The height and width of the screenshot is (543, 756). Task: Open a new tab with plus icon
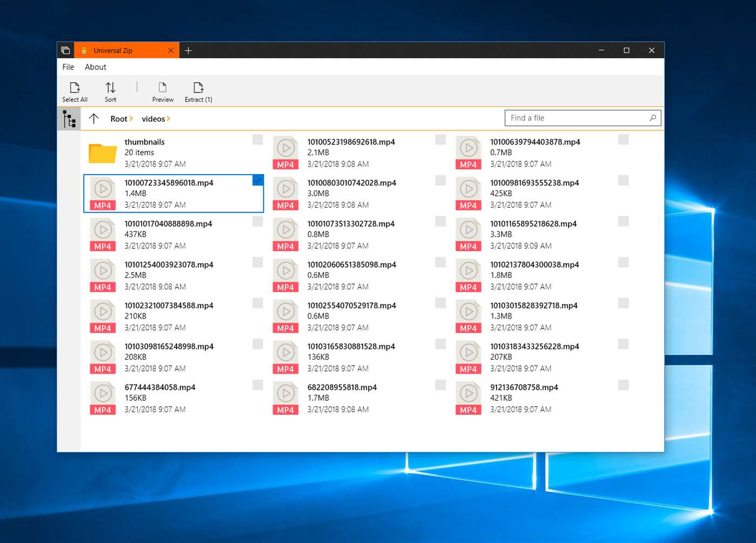pyautogui.click(x=188, y=50)
